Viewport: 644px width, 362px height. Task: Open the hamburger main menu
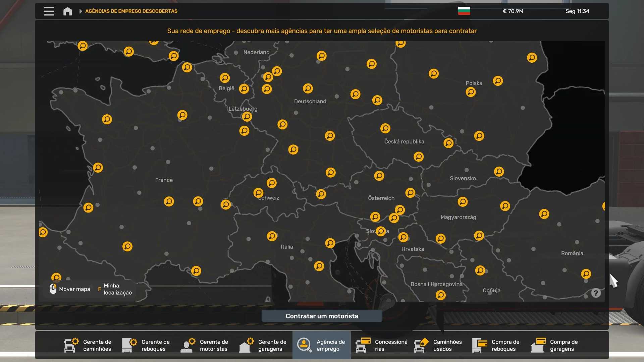tap(49, 11)
